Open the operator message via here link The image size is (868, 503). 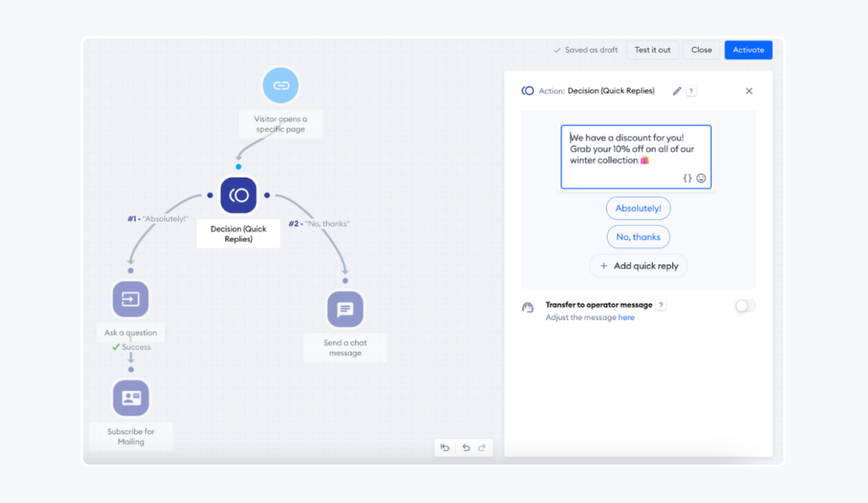point(627,317)
